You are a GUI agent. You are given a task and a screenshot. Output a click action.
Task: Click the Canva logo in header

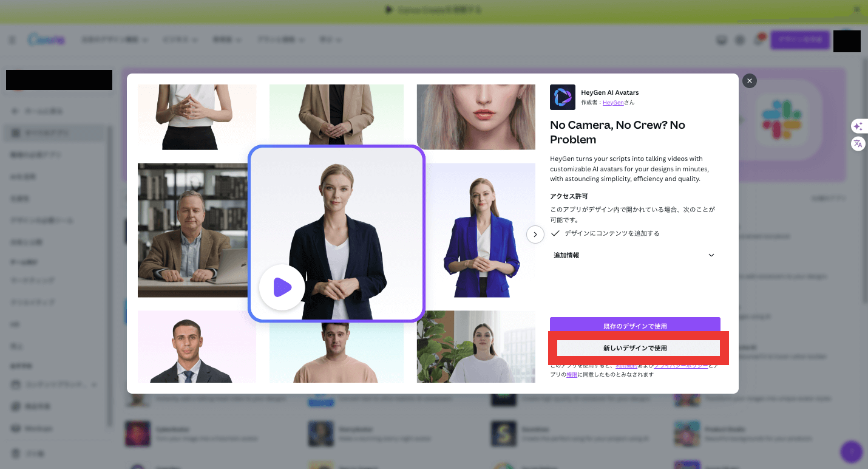click(x=46, y=40)
